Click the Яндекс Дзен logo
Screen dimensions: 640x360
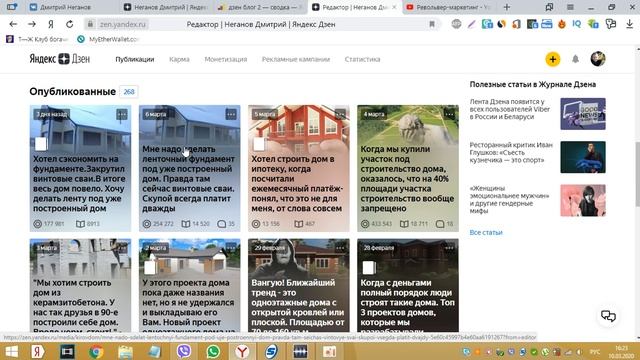(x=60, y=59)
